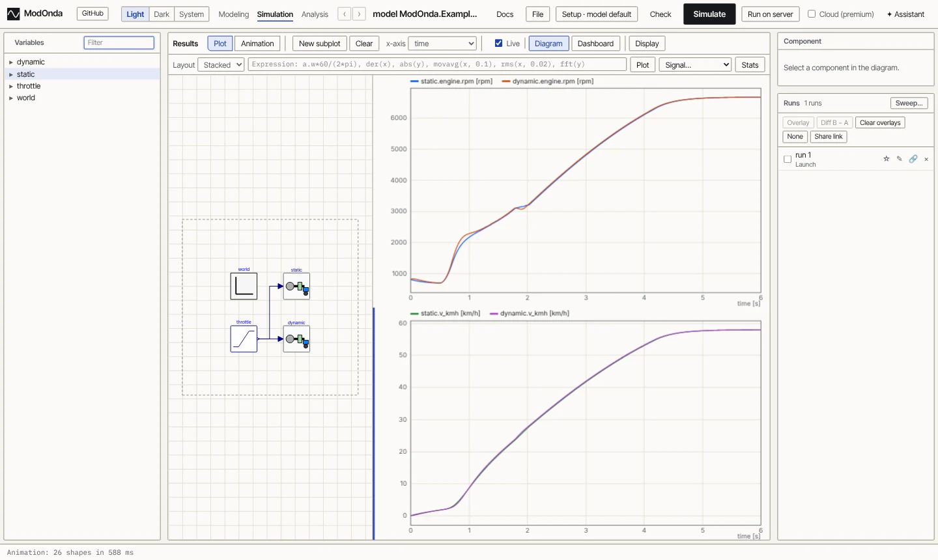Toggle the dynamic.engine.rpm legend entry

coord(548,81)
